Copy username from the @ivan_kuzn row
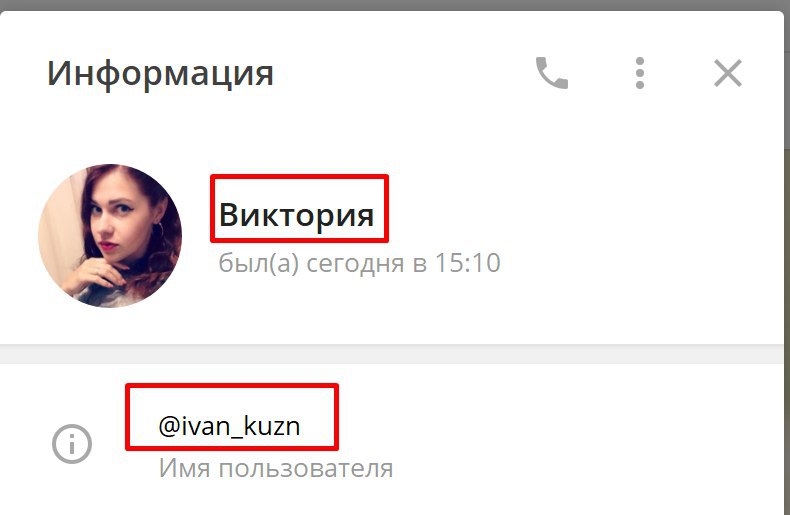This screenshot has height=515, width=790. tap(229, 426)
